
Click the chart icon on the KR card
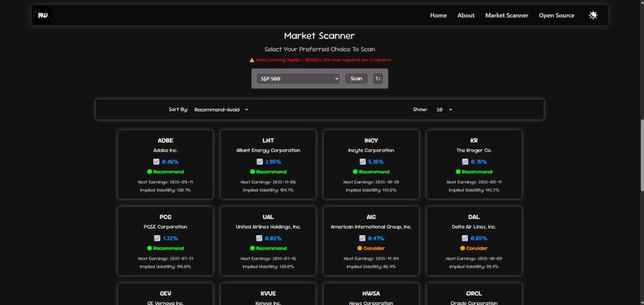click(465, 162)
